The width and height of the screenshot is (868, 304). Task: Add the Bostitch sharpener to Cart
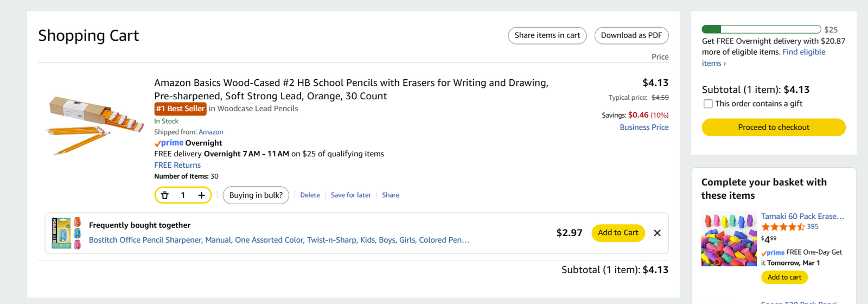coord(618,233)
